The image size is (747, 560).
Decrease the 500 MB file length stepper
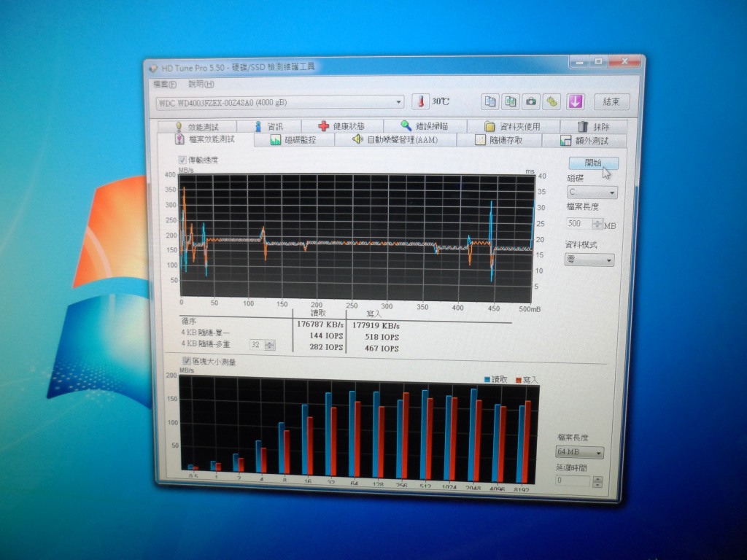point(597,227)
